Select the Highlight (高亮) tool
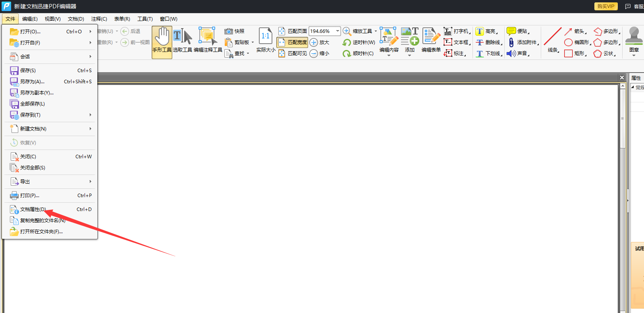Viewport: 644px width, 313px height. pyautogui.click(x=486, y=31)
